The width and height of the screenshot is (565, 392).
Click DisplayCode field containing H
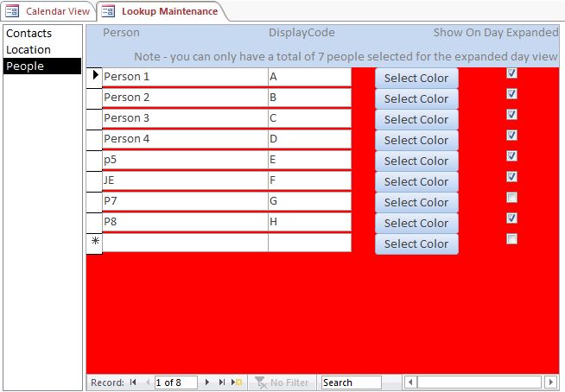[309, 222]
